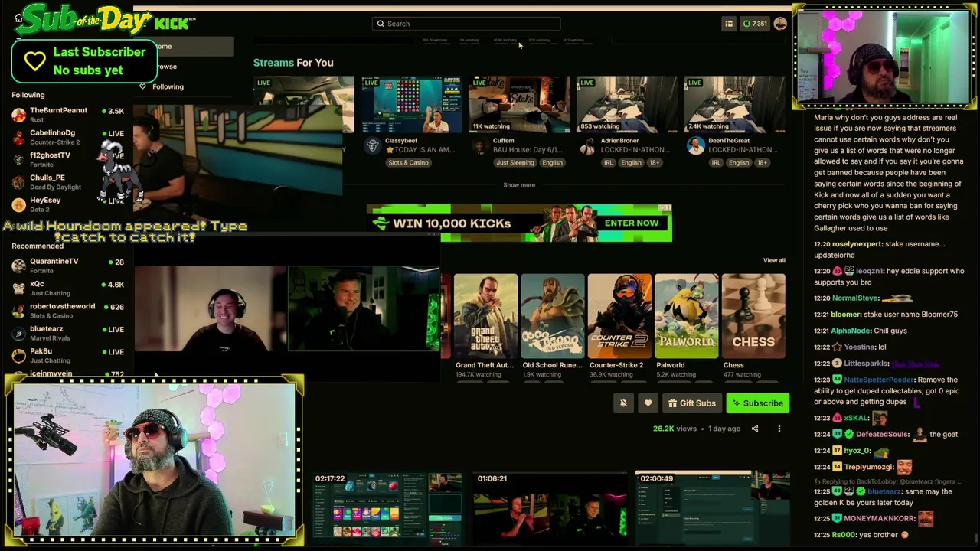Open the dashboard icon beside the Kicks balance
This screenshot has height=551, width=980.
729,24
